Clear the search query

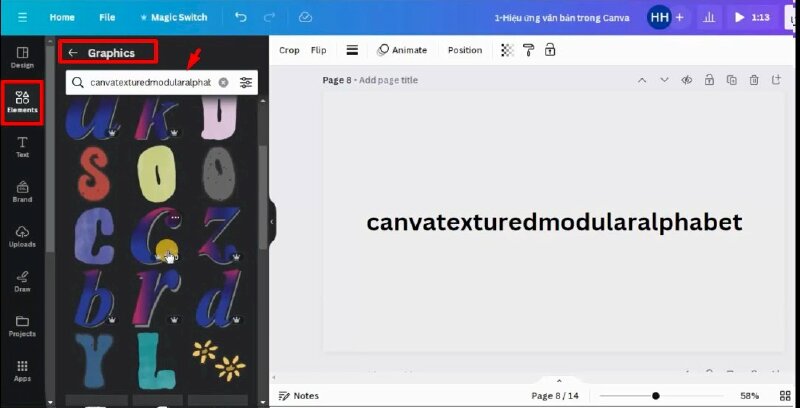point(223,83)
